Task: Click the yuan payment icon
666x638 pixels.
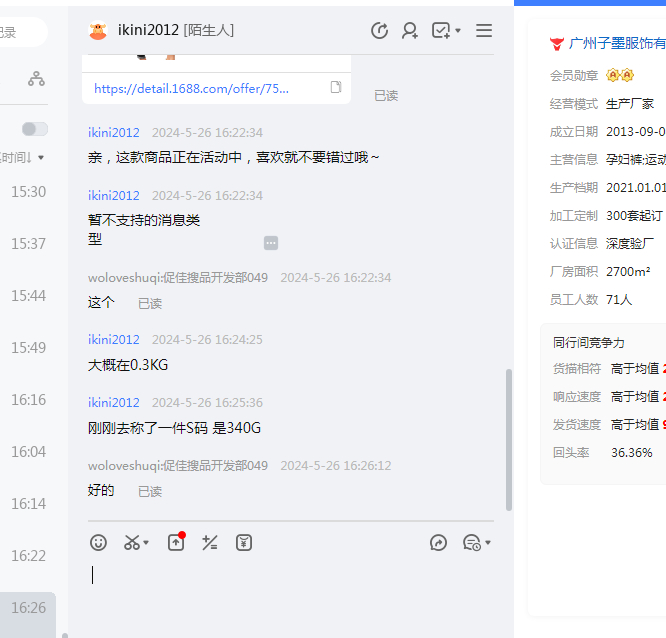Action: coord(244,542)
